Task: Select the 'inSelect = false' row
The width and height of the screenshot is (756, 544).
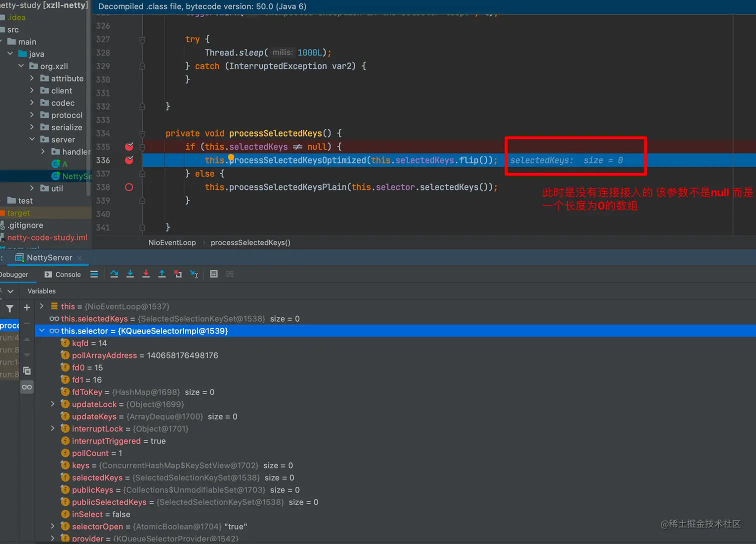Action: click(395, 514)
